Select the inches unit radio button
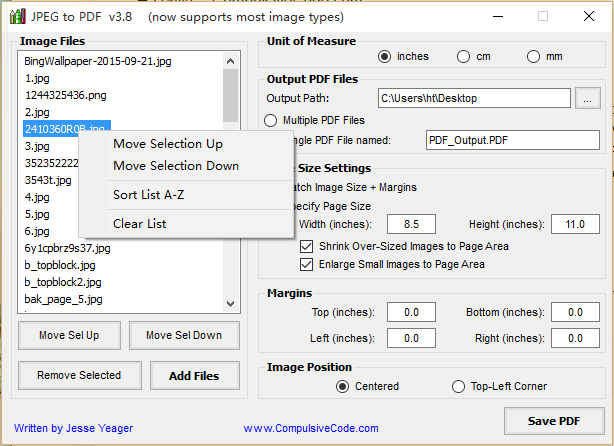 tap(385, 57)
